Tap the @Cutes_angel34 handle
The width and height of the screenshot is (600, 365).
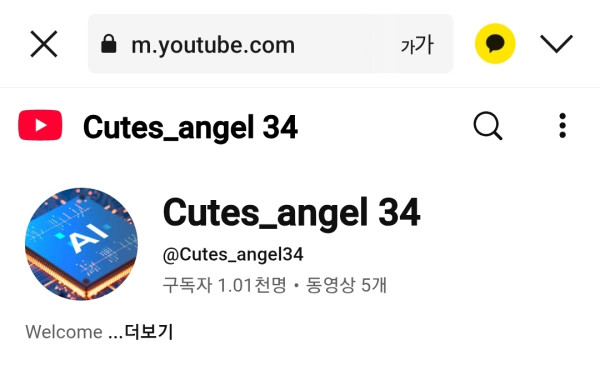coord(233,254)
